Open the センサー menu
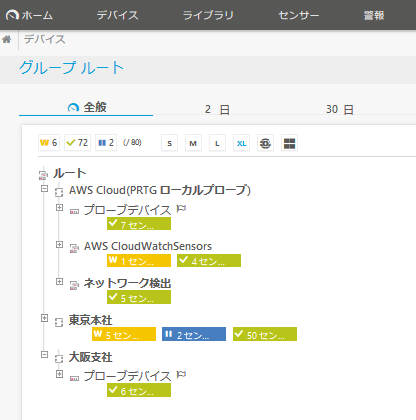Viewport: 416px width, 420px height. click(x=299, y=15)
